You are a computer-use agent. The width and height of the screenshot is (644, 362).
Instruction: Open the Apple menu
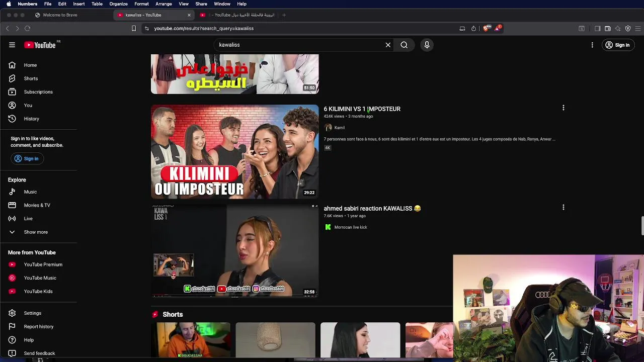click(x=9, y=4)
